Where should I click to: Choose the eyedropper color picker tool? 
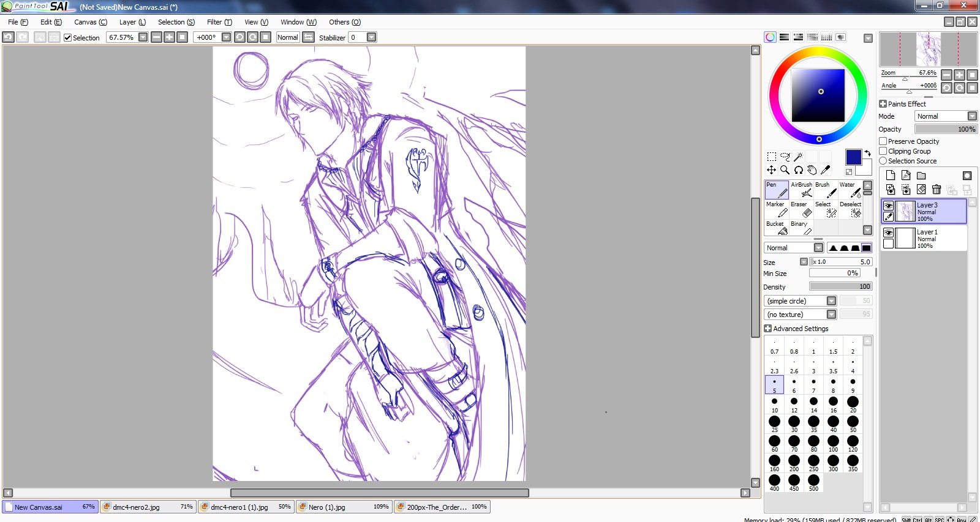click(826, 170)
